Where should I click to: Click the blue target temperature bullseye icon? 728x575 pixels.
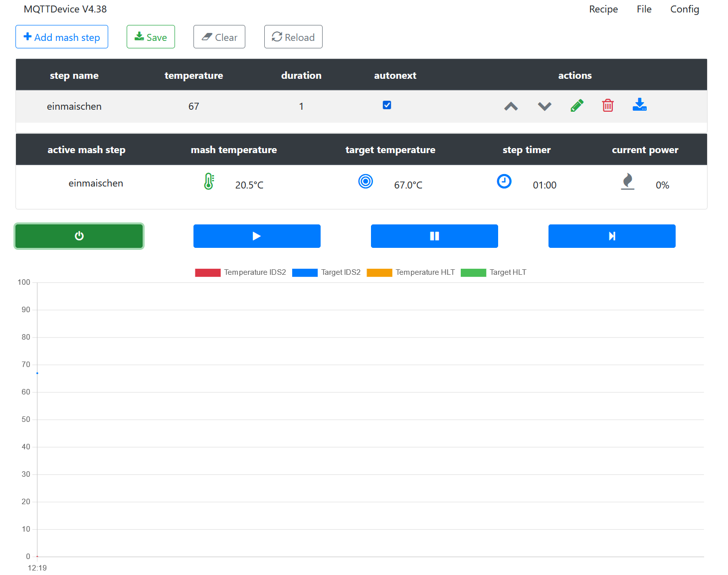tap(365, 182)
